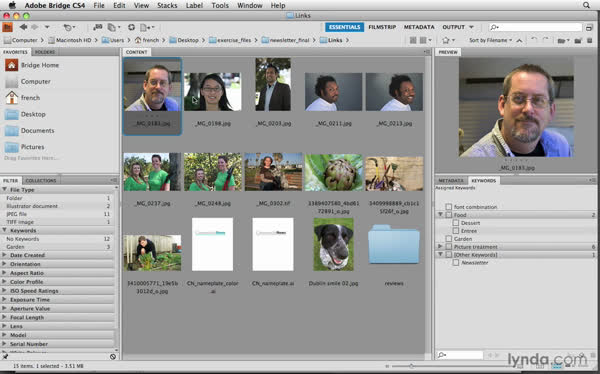The image size is (600, 374).
Task: Expand the Picture treatment keyword group
Action: [x=440, y=247]
